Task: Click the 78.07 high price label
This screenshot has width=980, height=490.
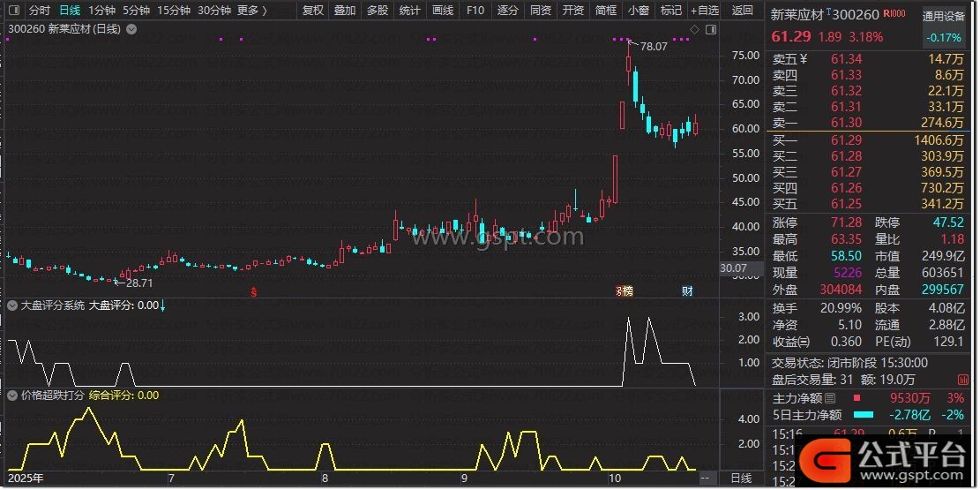Action: 654,46
